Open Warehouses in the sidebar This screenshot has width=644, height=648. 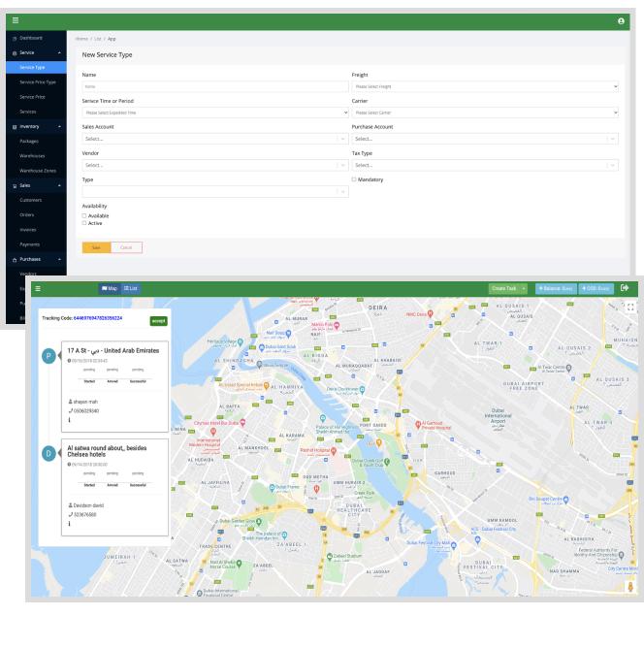[x=32, y=156]
